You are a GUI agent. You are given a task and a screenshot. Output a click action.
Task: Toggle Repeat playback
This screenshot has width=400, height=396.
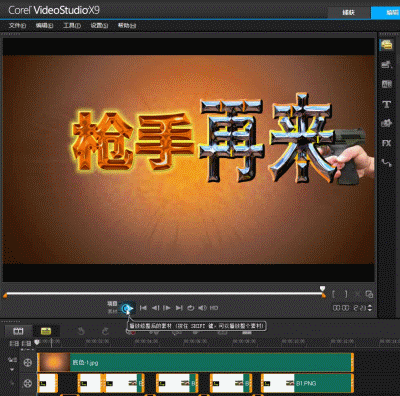pos(191,308)
